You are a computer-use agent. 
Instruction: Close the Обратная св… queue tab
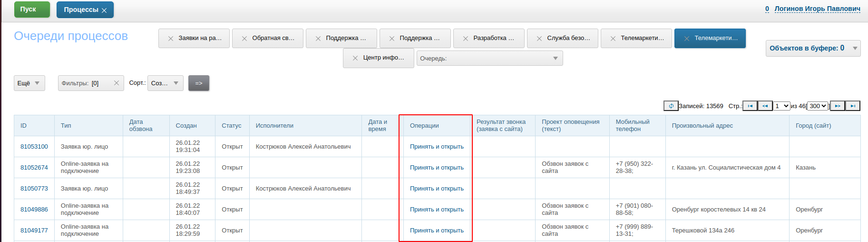pos(244,39)
